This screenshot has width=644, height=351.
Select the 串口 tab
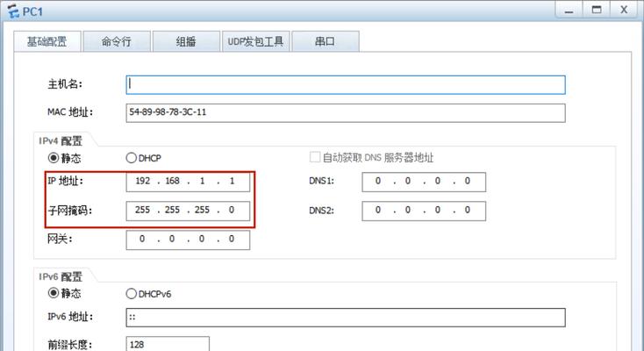[x=326, y=41]
